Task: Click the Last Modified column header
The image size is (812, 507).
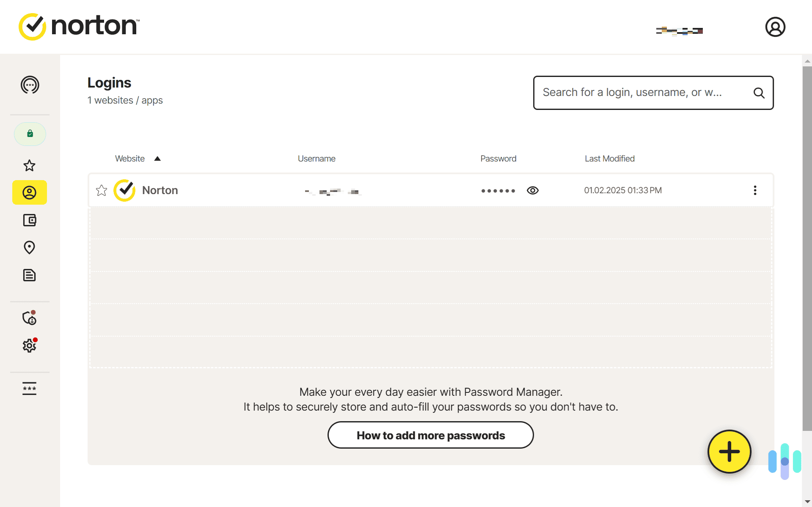Action: point(610,159)
